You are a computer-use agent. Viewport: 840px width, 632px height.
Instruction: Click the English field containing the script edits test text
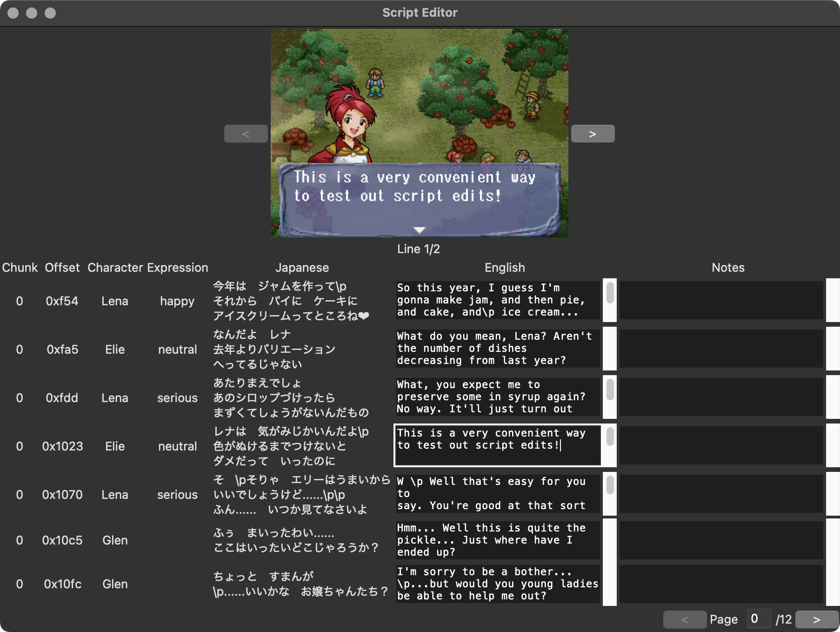497,445
